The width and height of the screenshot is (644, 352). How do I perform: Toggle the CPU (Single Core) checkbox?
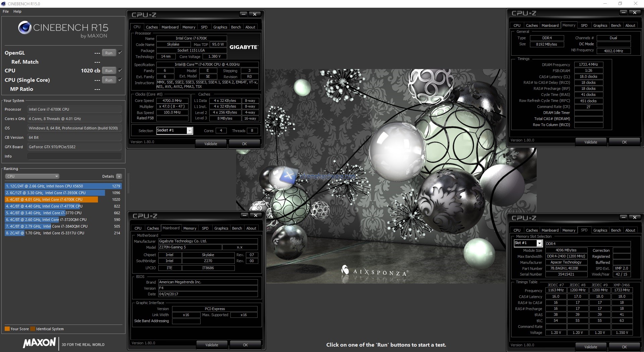click(x=120, y=80)
